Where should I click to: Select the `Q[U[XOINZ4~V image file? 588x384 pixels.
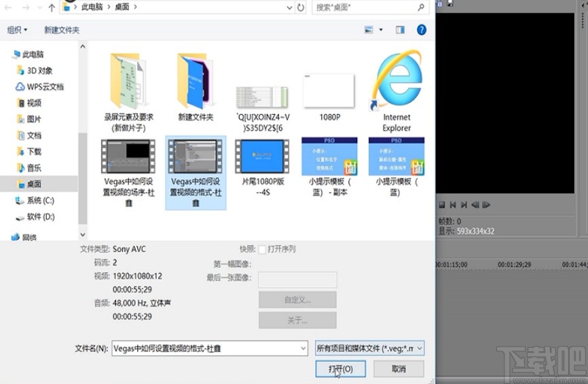tap(263, 109)
